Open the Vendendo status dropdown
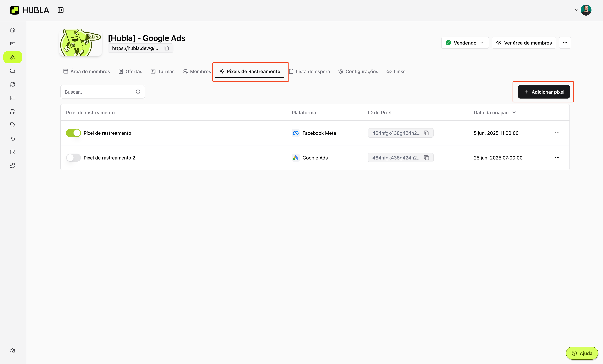This screenshot has height=364, width=603. (465, 43)
